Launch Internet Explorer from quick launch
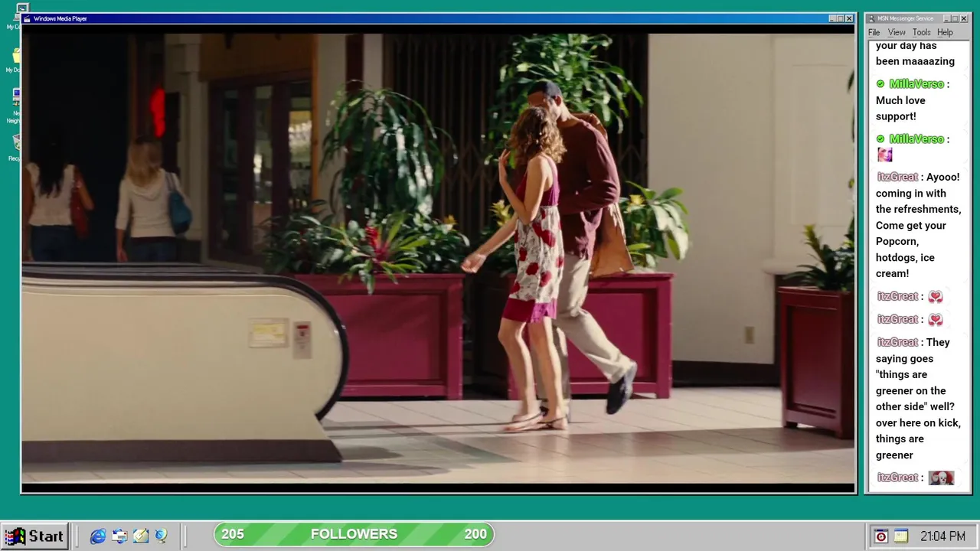 [x=98, y=536]
